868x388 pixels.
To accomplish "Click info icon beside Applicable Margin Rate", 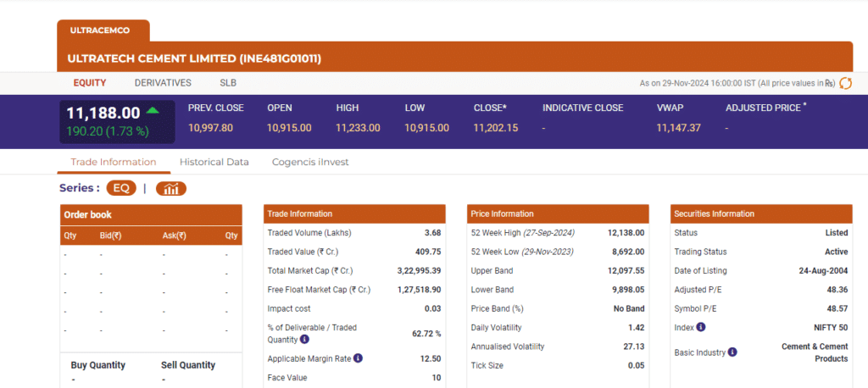I will point(359,358).
